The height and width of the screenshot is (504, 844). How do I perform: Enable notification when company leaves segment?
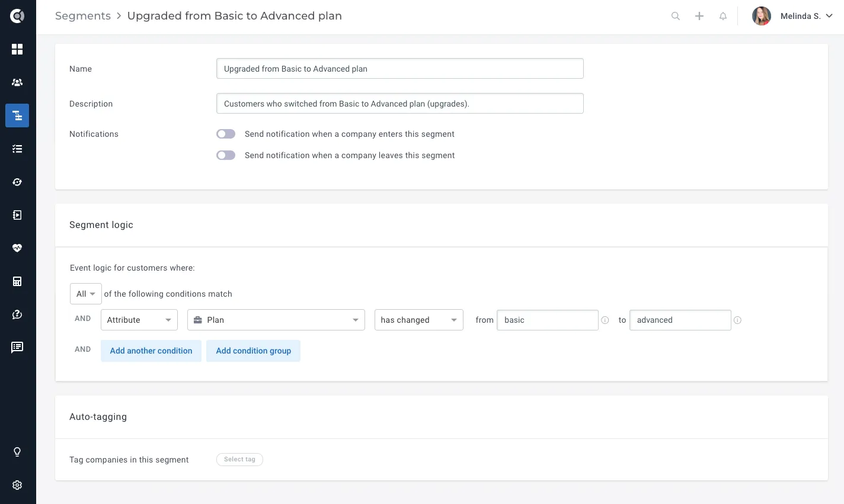coord(226,155)
